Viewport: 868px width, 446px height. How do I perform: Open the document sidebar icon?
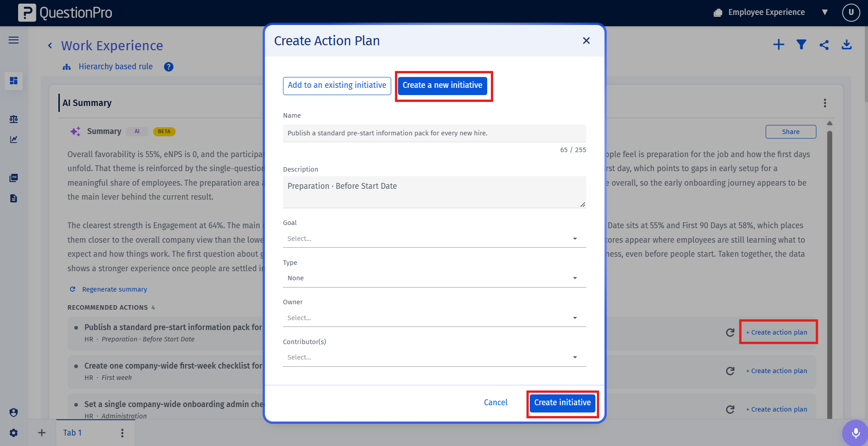pyautogui.click(x=14, y=198)
